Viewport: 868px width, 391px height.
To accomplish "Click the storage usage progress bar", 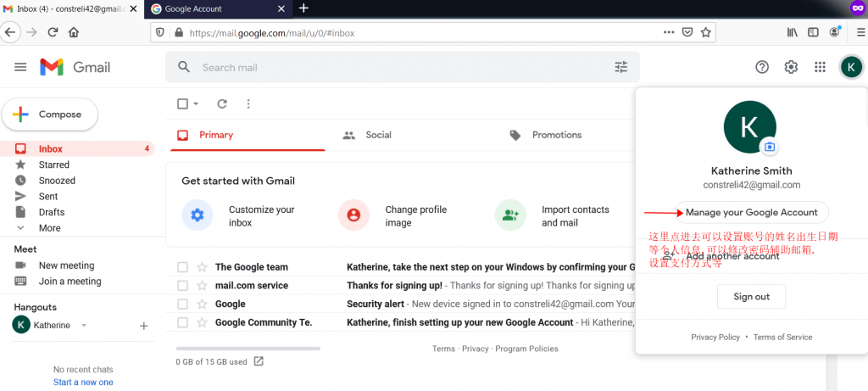I will (x=248, y=349).
